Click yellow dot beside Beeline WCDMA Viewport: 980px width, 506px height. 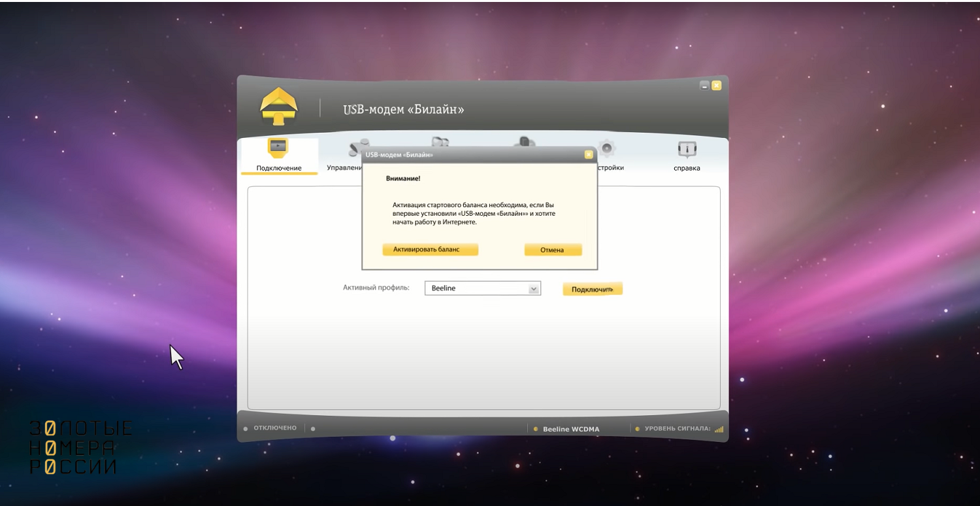click(x=536, y=430)
